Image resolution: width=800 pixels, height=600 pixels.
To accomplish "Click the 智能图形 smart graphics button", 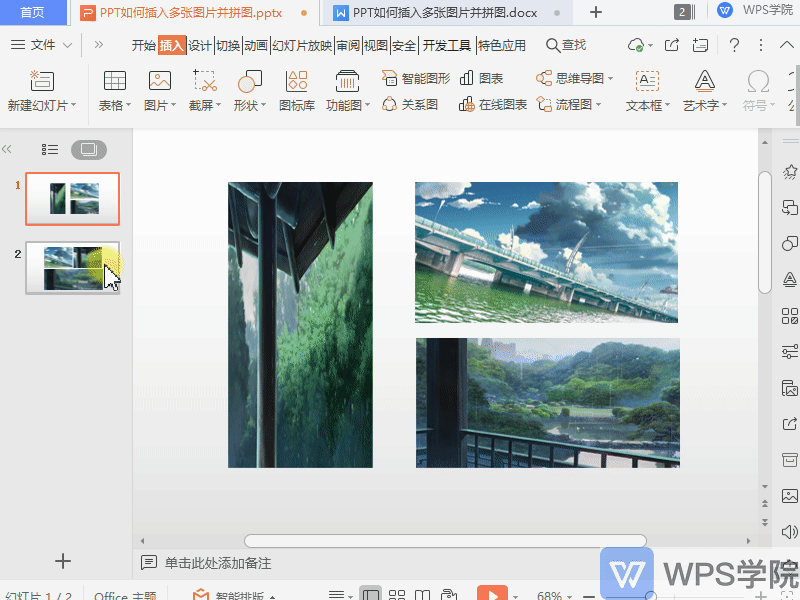I will click(416, 78).
